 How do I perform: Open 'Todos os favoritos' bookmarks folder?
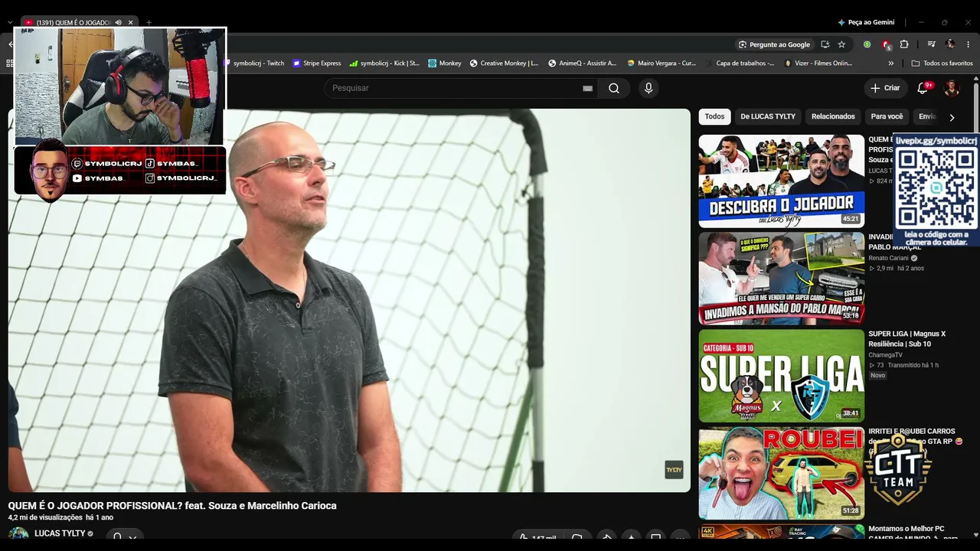coord(942,64)
